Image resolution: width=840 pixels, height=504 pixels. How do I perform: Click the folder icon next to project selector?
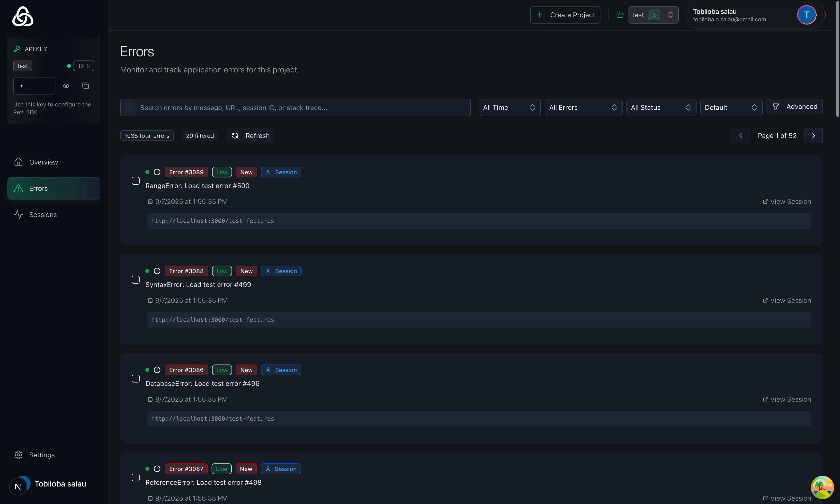pos(620,15)
